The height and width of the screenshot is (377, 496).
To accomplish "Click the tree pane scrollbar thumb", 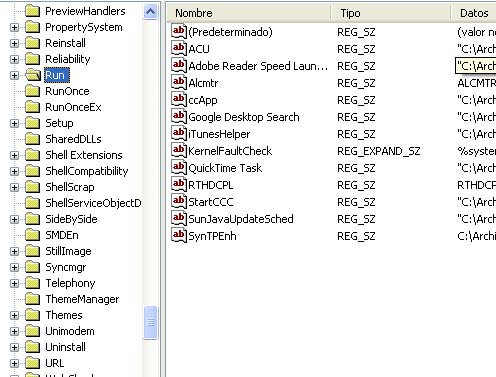I will pyautogui.click(x=151, y=322).
